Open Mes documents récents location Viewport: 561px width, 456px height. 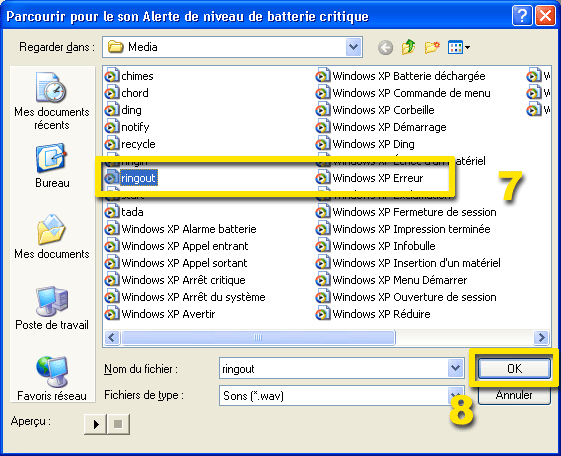[52, 101]
